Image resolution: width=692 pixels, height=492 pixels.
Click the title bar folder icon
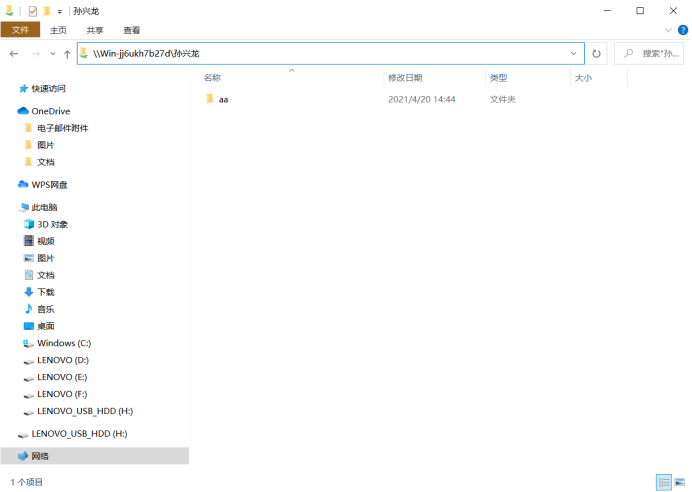[x=10, y=11]
